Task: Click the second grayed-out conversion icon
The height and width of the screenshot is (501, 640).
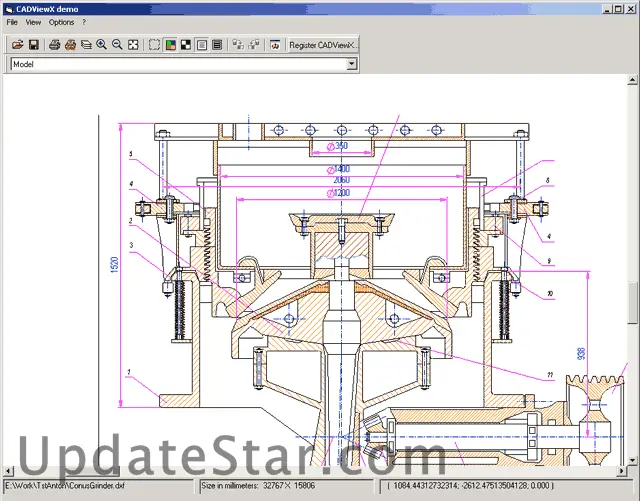Action: (x=254, y=45)
